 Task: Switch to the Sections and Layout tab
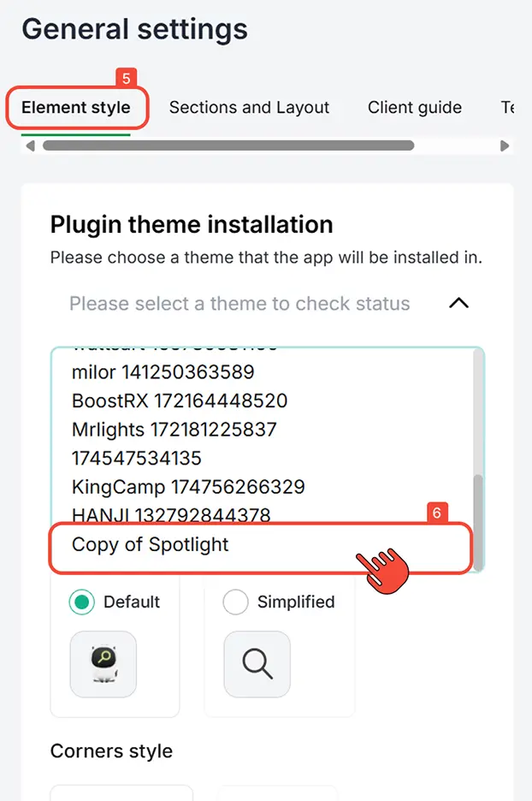[x=249, y=108]
